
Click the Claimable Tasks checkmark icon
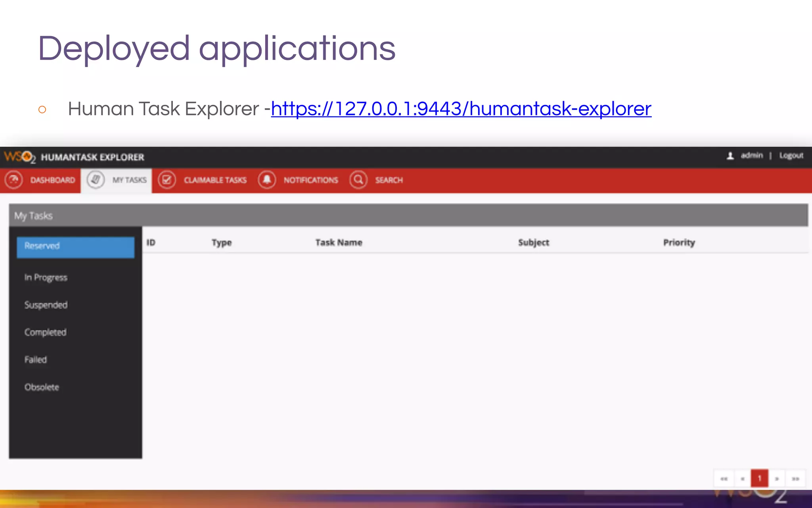point(167,180)
